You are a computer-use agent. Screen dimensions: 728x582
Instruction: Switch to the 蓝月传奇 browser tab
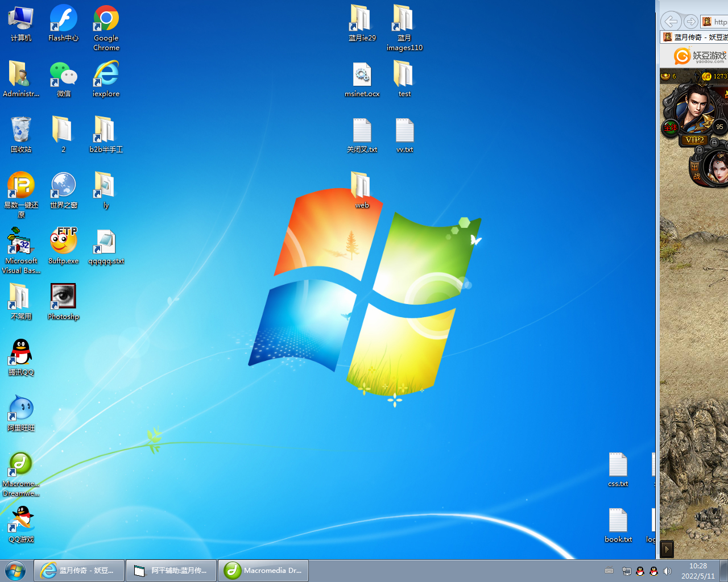[x=694, y=38]
